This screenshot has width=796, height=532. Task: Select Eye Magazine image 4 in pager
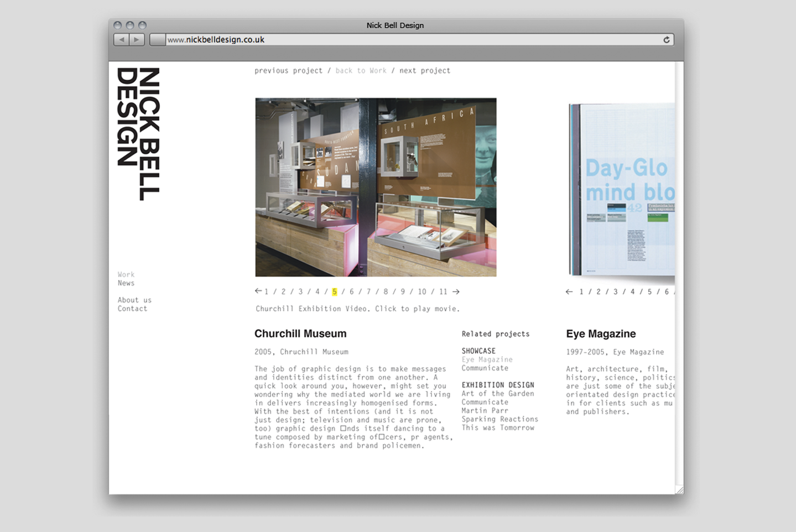[x=632, y=291]
